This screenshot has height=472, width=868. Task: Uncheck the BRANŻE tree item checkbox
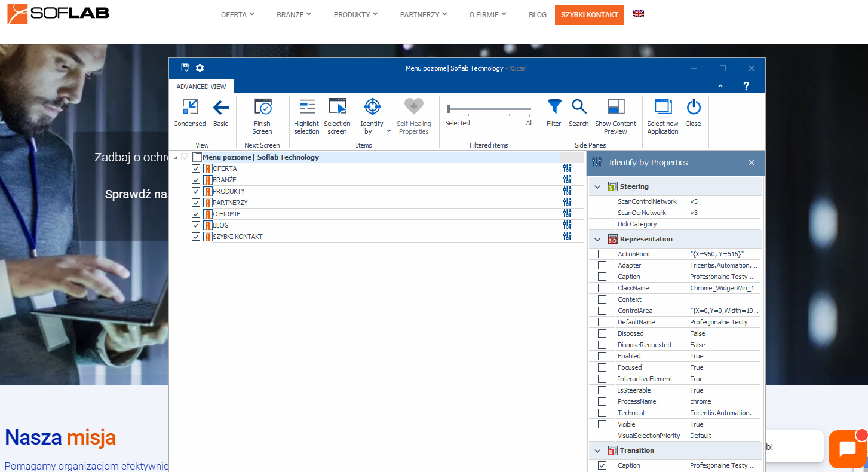pyautogui.click(x=196, y=180)
